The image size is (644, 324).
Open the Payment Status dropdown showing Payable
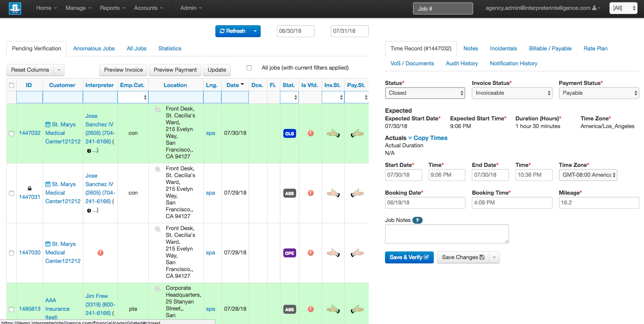tap(599, 93)
